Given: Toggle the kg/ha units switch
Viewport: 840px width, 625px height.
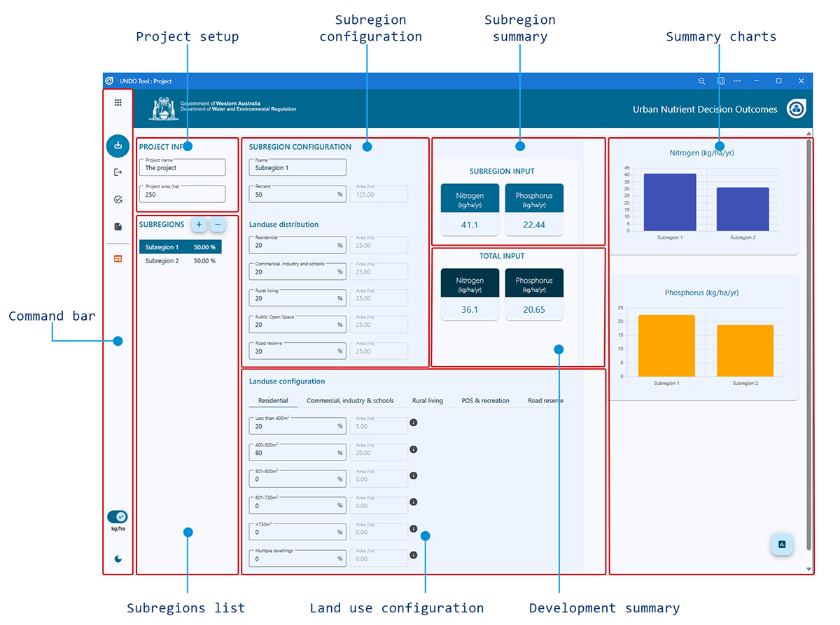Looking at the screenshot, I should (118, 517).
